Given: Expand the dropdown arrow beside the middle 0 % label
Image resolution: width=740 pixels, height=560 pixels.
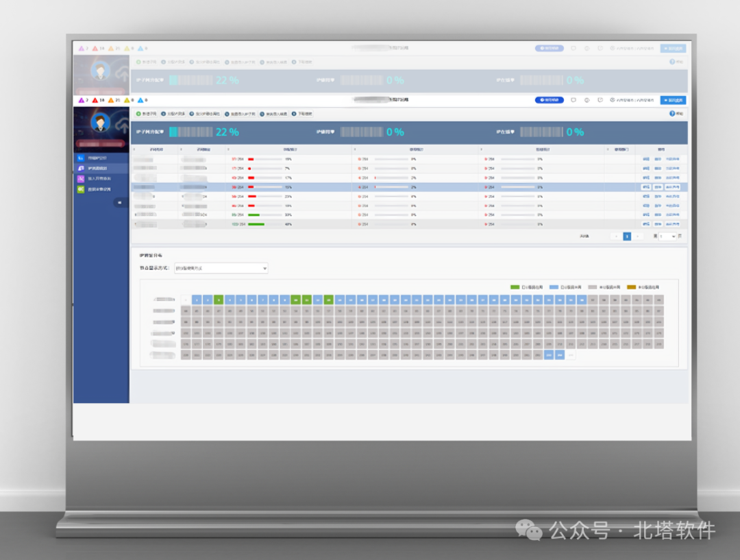Looking at the screenshot, I should pos(333,132).
